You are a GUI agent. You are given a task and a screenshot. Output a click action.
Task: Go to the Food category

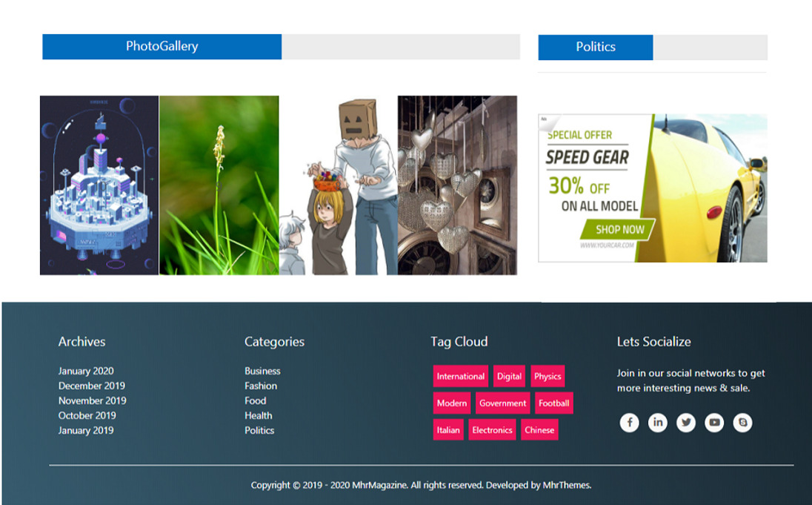pyautogui.click(x=256, y=400)
